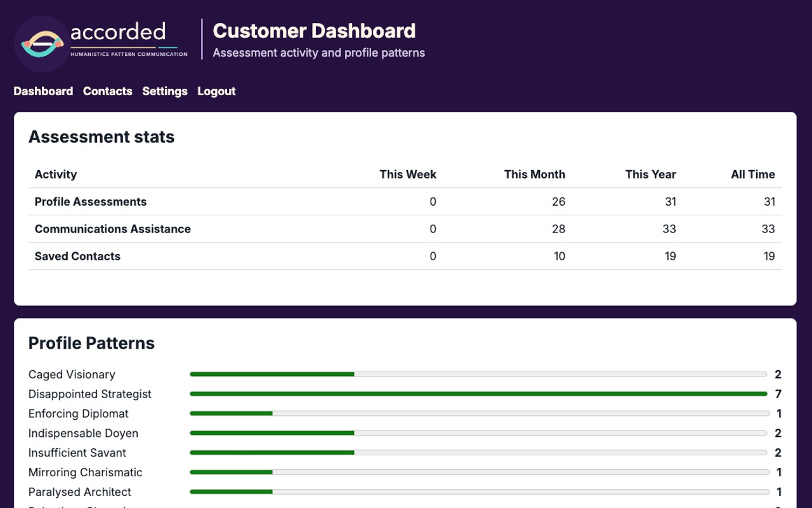
Task: Click the accorded logo icon
Action: [42, 44]
